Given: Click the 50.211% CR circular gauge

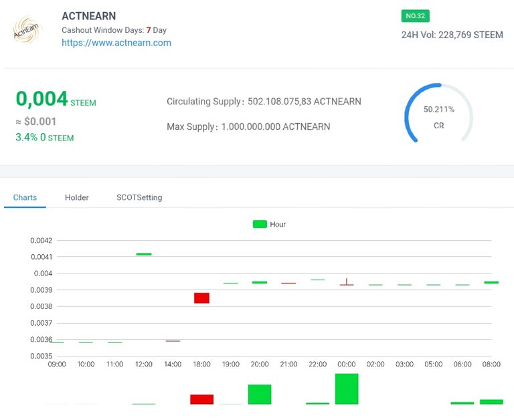Looking at the screenshot, I should click(438, 113).
